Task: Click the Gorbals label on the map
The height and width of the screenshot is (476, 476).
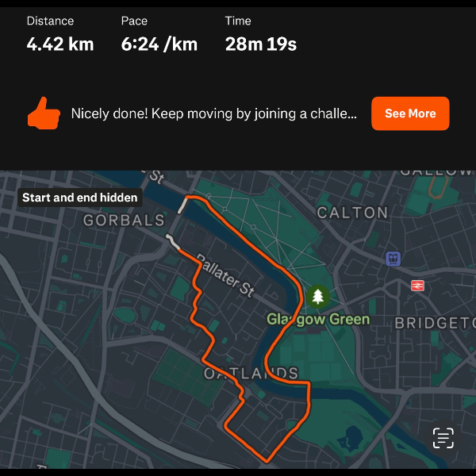Action: (x=124, y=220)
